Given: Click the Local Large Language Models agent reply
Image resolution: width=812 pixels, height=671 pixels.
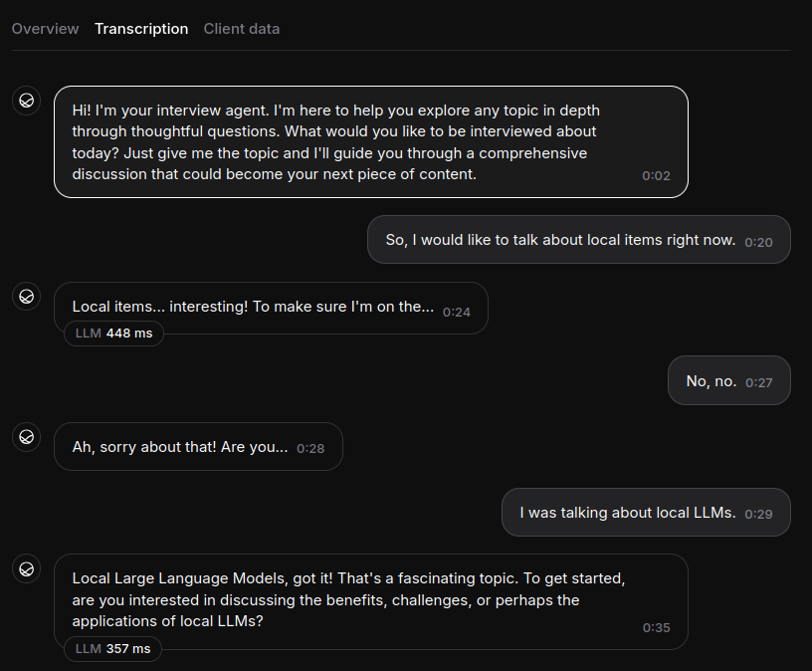Looking at the screenshot, I should tap(348, 599).
